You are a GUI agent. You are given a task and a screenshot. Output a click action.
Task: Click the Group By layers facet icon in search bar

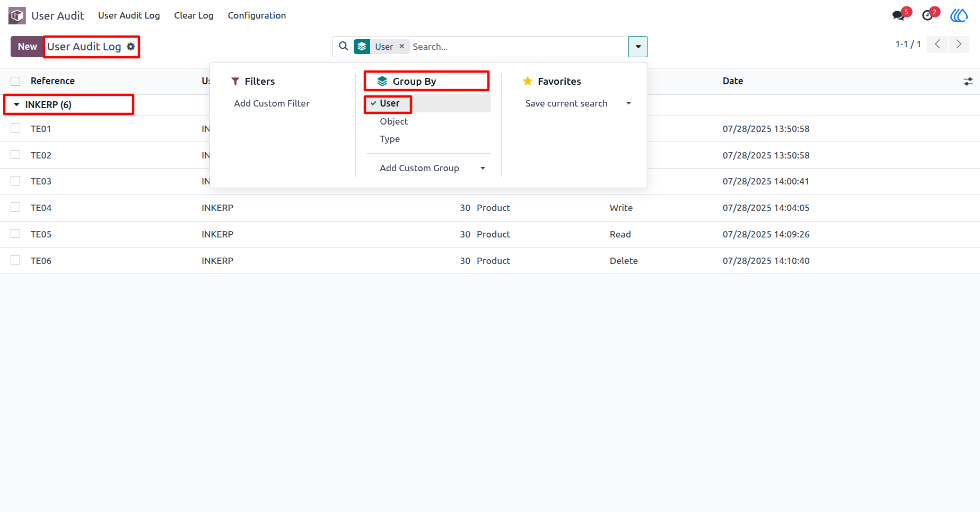point(362,47)
